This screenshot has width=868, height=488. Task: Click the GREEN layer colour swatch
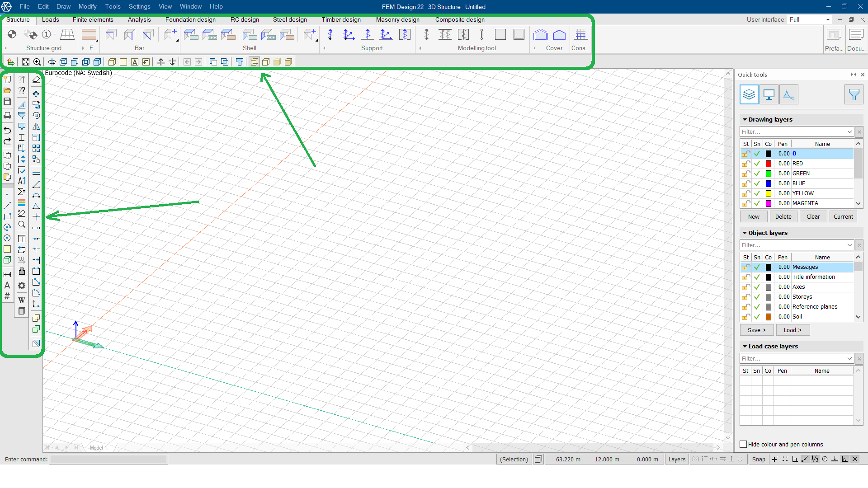point(768,174)
